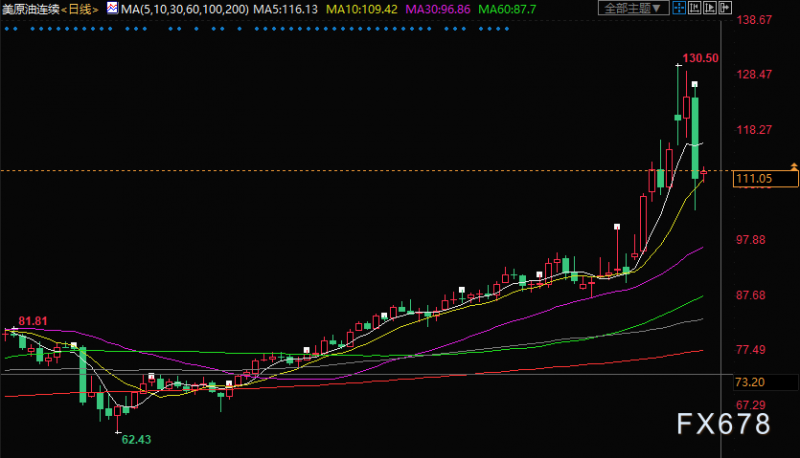Click the 118.27 axis label
The height and width of the screenshot is (458, 800).
(x=754, y=130)
